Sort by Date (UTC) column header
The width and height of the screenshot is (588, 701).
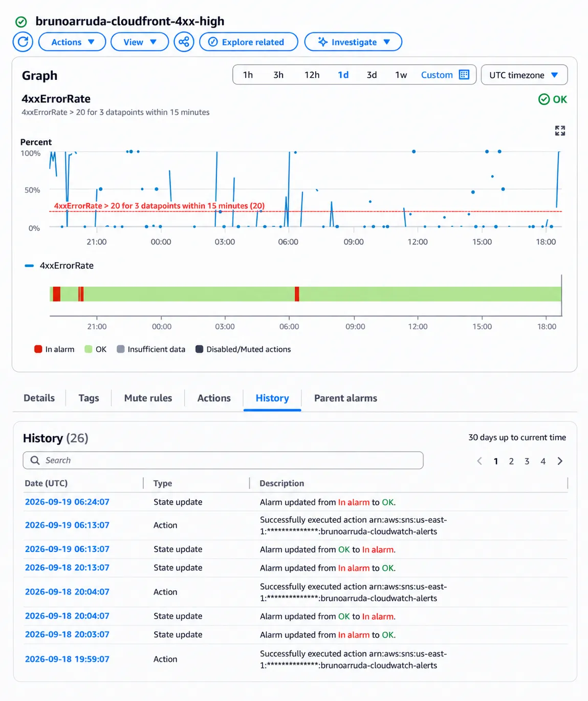click(x=46, y=483)
